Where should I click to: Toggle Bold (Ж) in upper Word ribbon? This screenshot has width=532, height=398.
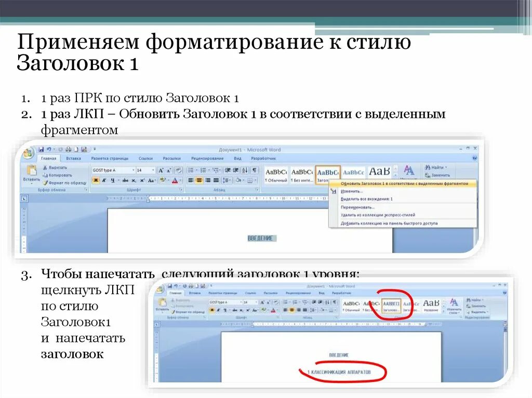click(96, 181)
